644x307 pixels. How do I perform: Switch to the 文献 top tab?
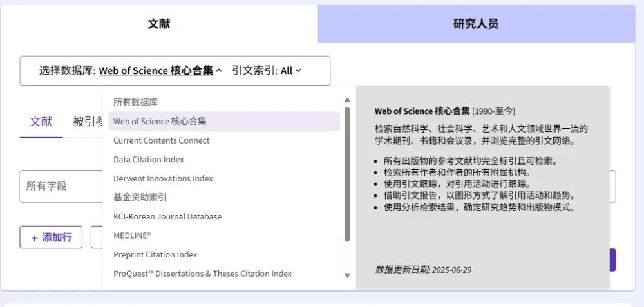pos(159,24)
